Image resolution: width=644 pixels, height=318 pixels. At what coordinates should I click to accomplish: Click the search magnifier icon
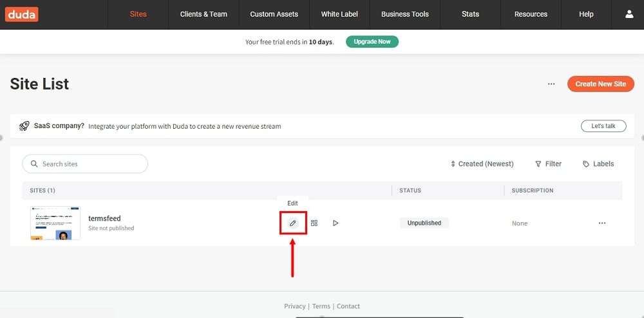[35, 164]
